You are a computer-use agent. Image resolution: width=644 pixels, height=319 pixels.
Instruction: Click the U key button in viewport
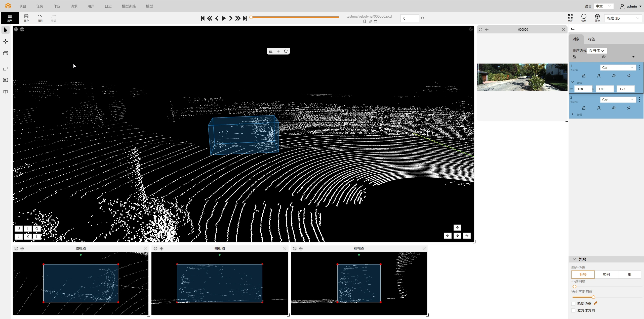tap(19, 229)
